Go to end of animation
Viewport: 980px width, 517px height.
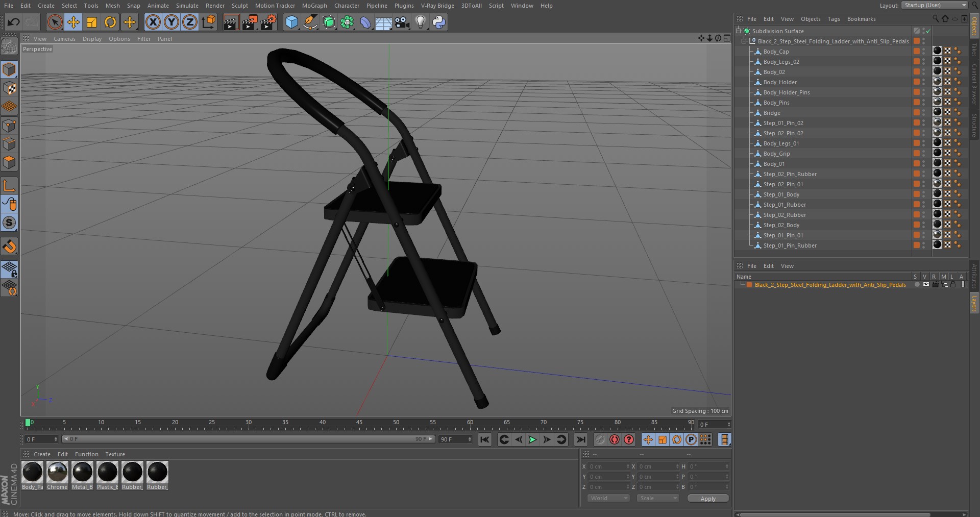coord(581,439)
